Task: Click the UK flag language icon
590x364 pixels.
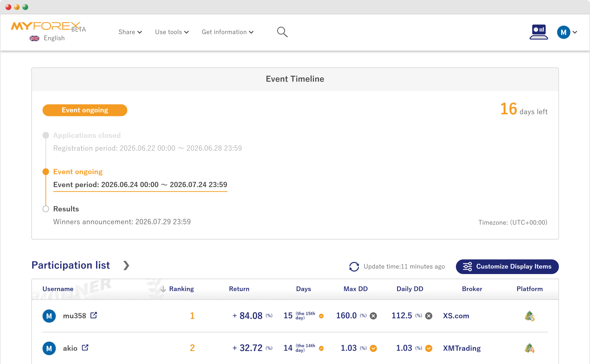Action: 34,38
